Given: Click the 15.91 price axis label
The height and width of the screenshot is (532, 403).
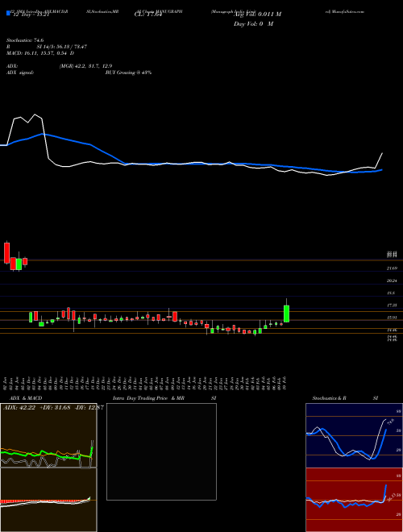Looking at the screenshot, I should coord(392,318).
